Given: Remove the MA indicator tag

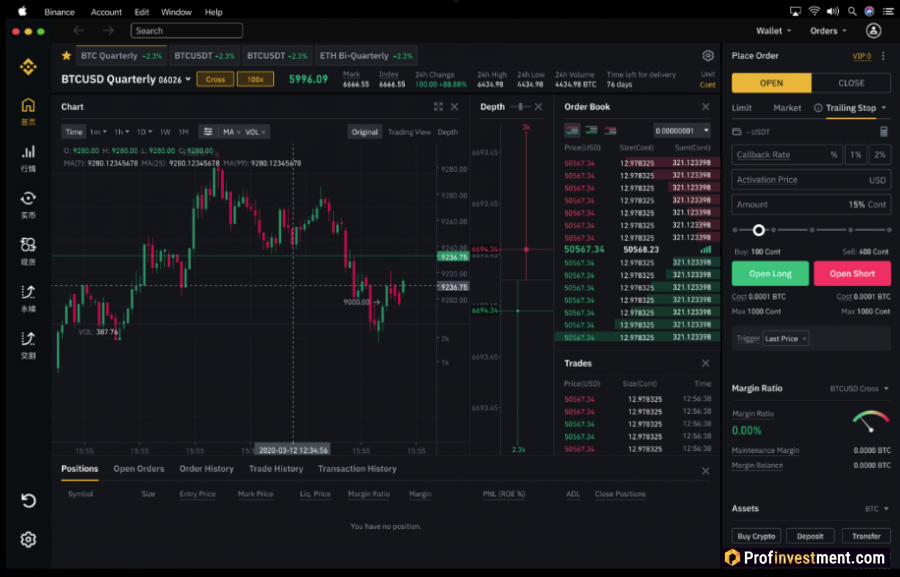Looking at the screenshot, I should pos(239,132).
